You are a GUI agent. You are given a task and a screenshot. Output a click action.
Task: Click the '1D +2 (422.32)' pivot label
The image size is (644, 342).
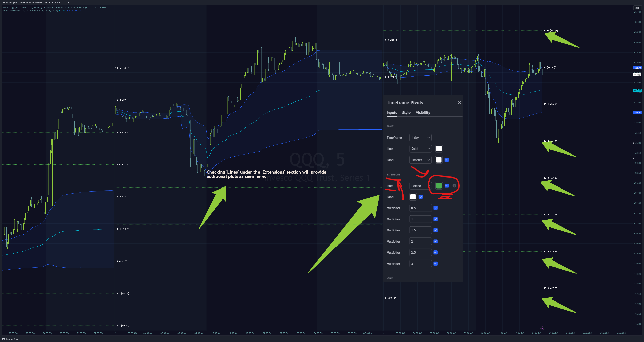tap(122, 197)
